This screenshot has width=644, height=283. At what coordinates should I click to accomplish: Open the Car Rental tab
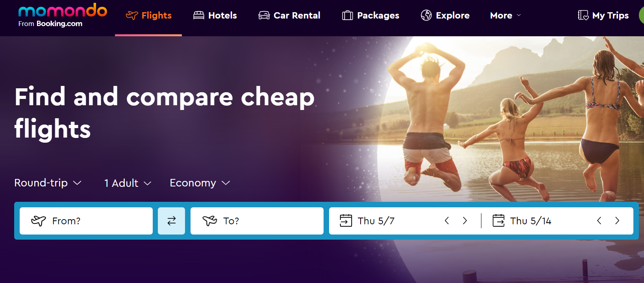point(289,15)
